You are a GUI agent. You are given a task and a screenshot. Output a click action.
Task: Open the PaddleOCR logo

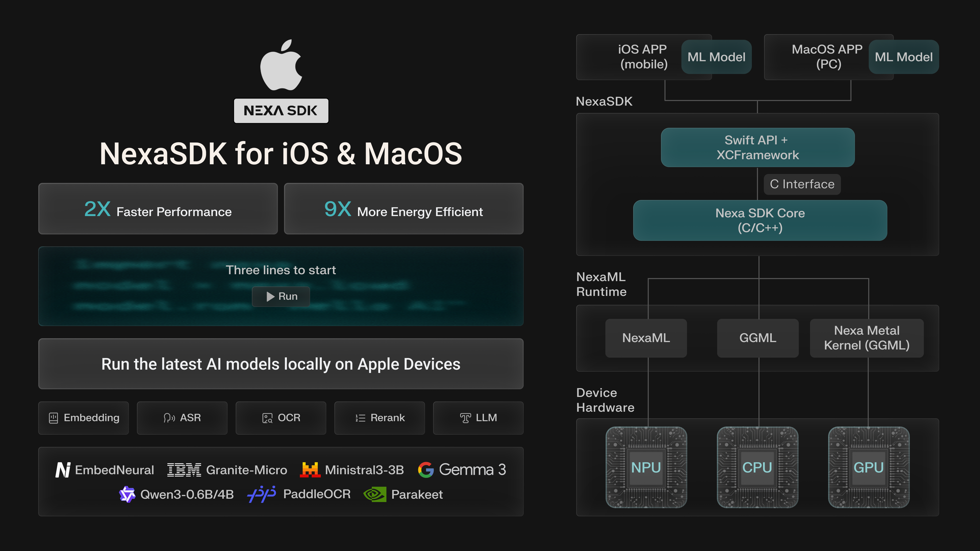262,494
